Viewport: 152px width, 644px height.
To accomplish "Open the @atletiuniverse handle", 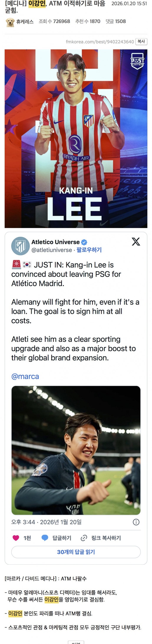I will pos(52,250).
